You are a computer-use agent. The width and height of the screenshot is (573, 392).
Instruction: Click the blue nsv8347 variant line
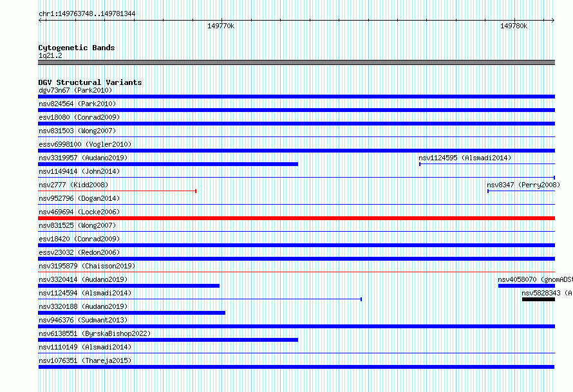click(x=521, y=191)
